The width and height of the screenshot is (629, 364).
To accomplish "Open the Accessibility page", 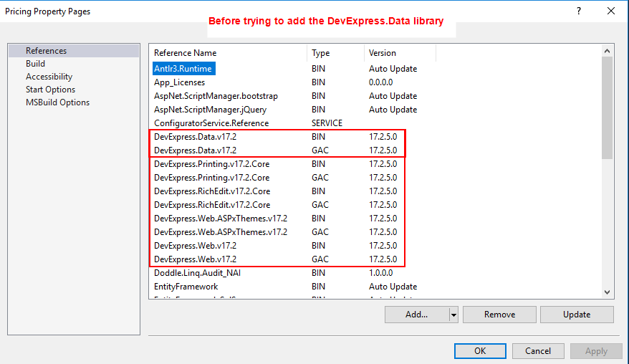I will point(49,76).
